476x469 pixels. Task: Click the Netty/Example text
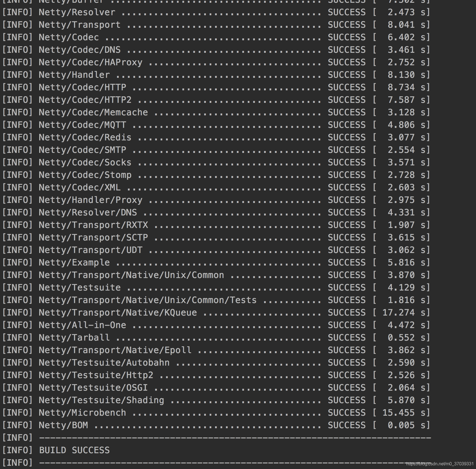coord(74,263)
